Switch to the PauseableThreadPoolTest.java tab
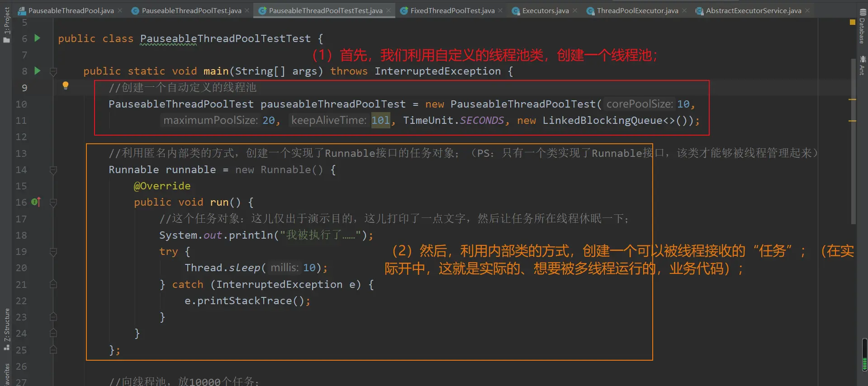 pos(191,10)
